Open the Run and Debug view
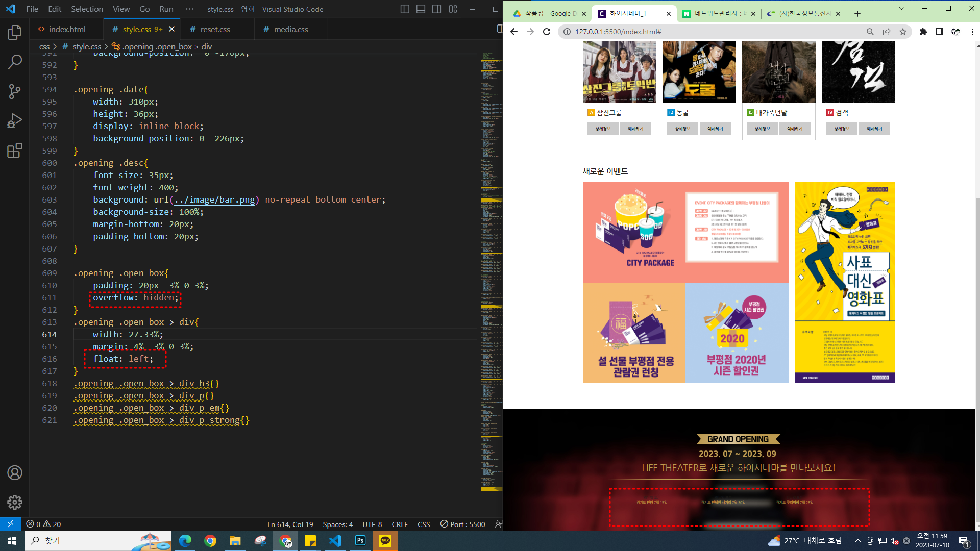The height and width of the screenshot is (551, 980). tap(15, 121)
